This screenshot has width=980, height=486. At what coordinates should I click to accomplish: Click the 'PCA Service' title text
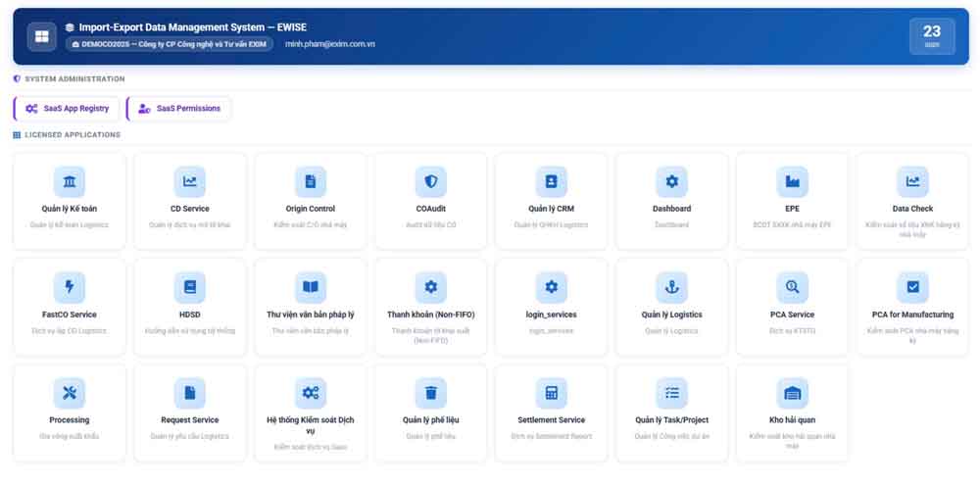click(793, 315)
